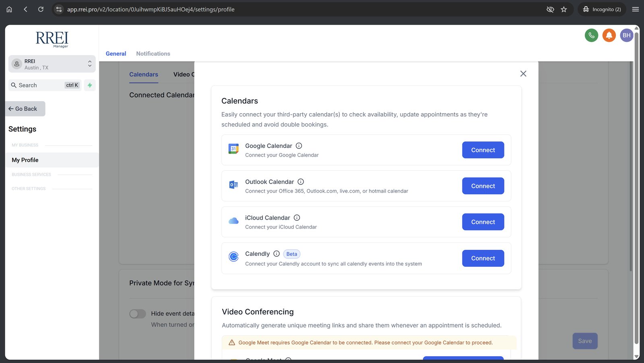Click the Google Calendar logo icon
644x363 pixels.
coord(233,149)
